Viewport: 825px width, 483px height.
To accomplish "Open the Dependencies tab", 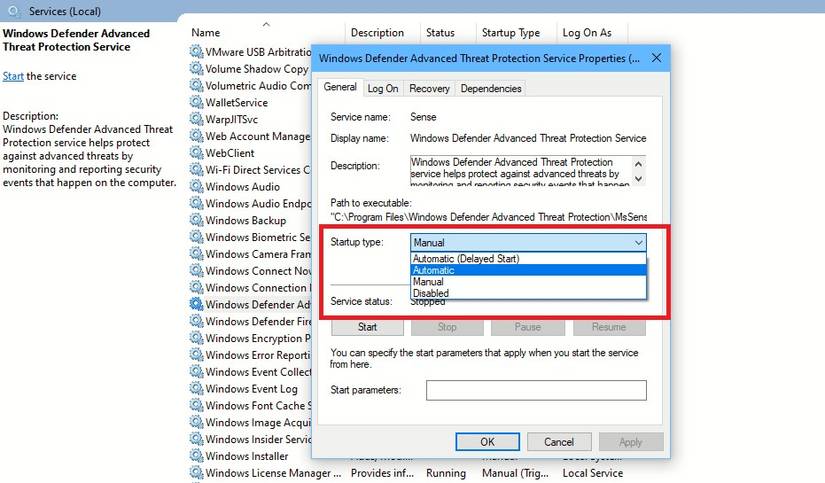I will [x=491, y=88].
